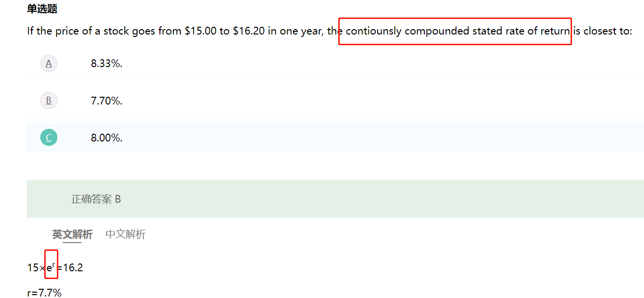Select answer option B radio circle
644x298 pixels.
click(49, 101)
